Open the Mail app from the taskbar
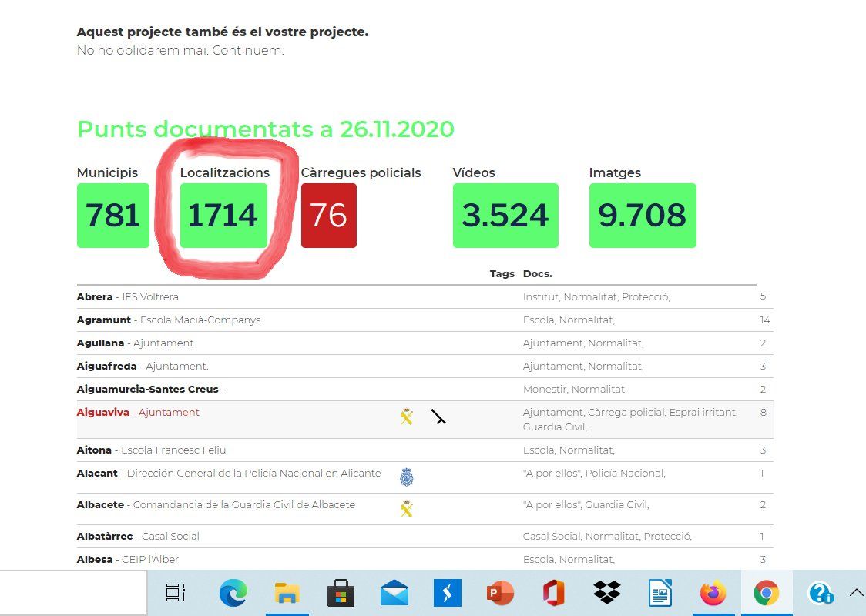The height and width of the screenshot is (616, 866). coord(394,593)
